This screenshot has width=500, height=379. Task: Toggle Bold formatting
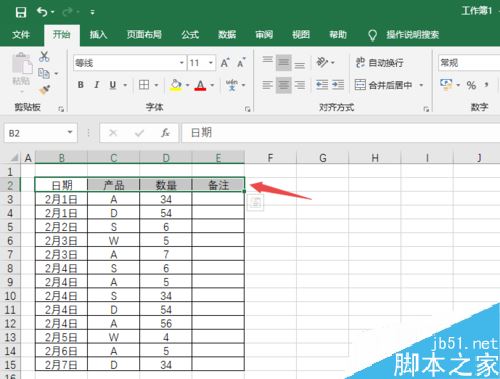[x=81, y=85]
